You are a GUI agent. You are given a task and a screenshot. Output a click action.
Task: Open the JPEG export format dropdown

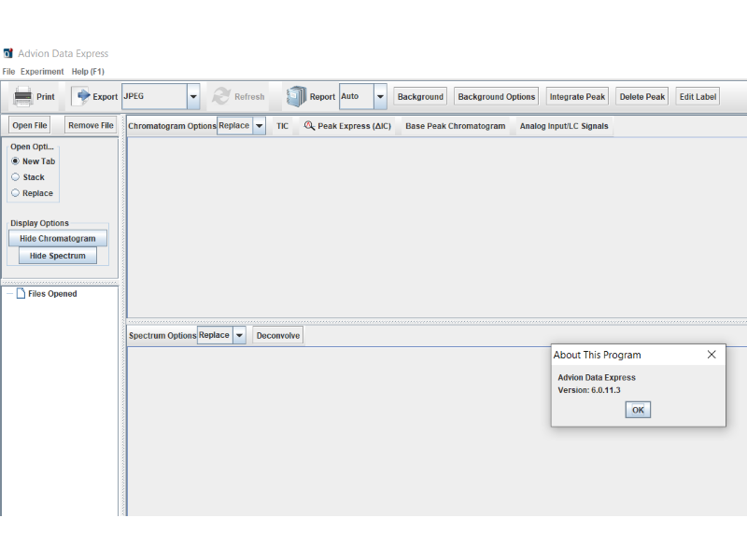coord(193,96)
